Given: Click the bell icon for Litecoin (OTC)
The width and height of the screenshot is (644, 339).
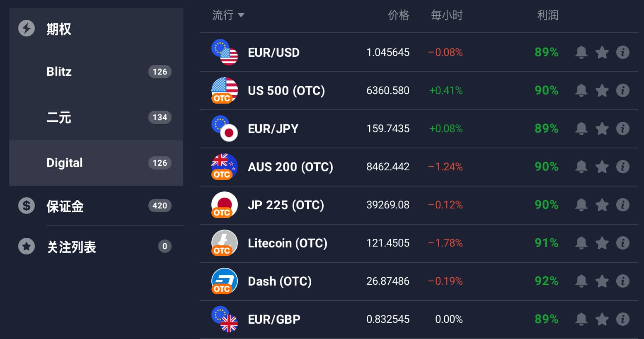Looking at the screenshot, I should (x=581, y=243).
